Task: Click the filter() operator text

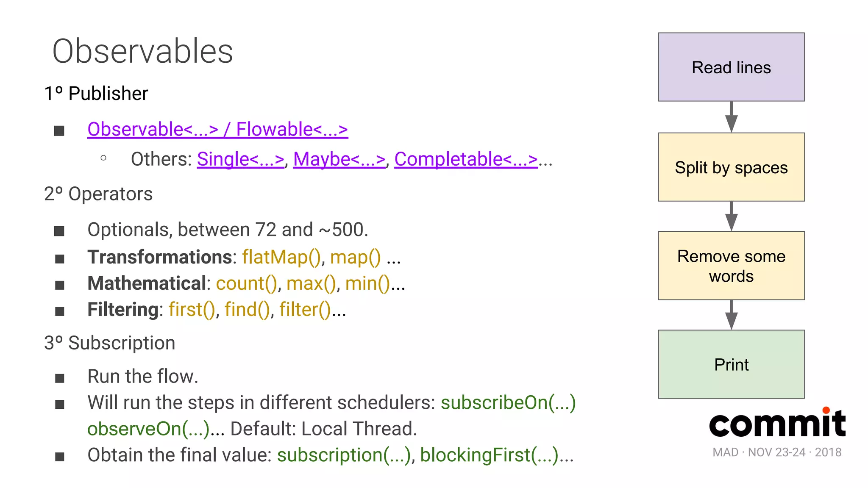Action: (305, 310)
